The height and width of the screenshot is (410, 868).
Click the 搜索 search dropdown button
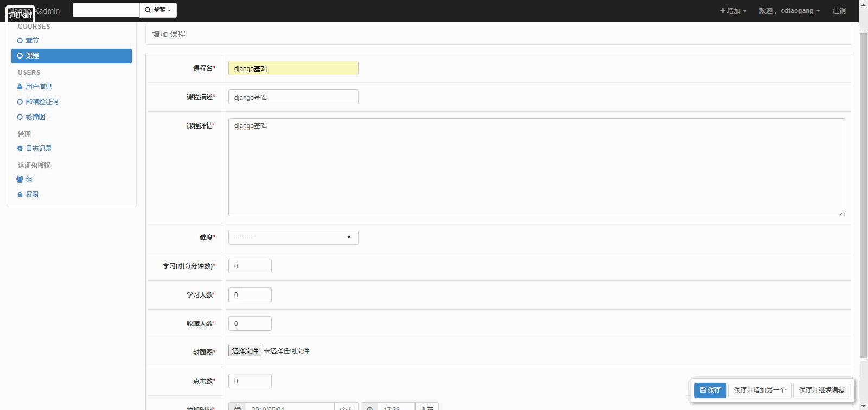tap(158, 10)
